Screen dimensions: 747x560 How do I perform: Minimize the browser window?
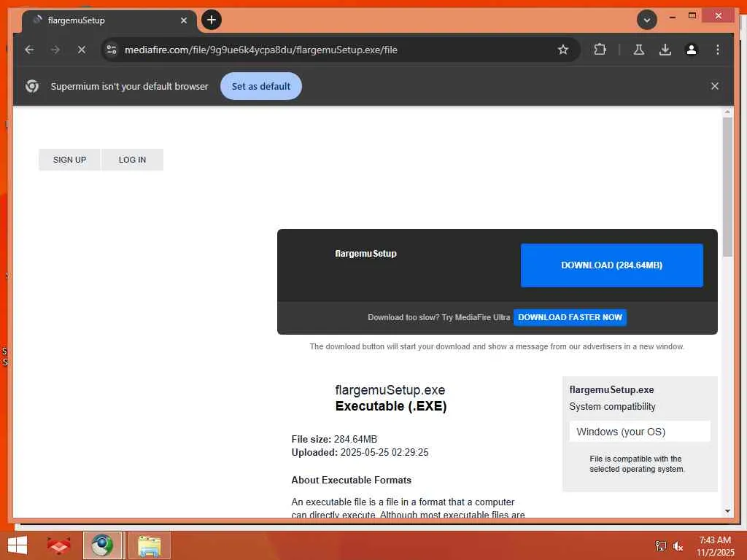tap(672, 17)
